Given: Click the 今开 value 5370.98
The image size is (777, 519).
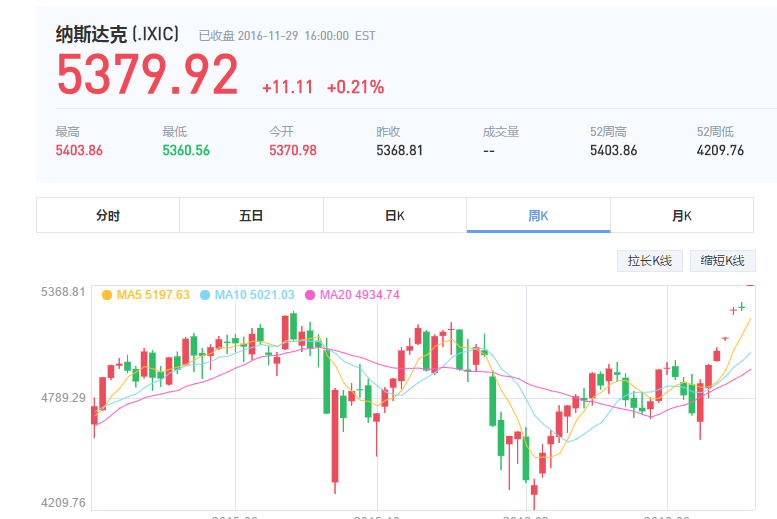Looking at the screenshot, I should pyautogui.click(x=293, y=151).
